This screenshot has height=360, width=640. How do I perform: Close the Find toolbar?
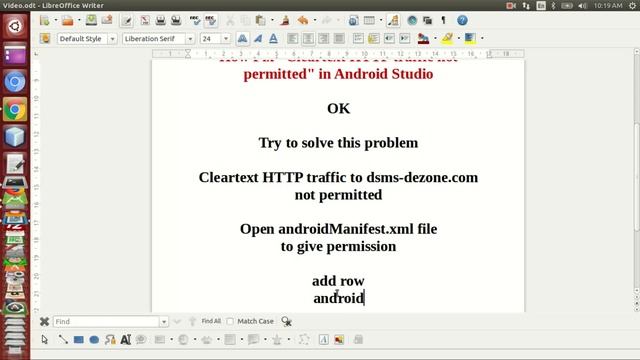coord(44,322)
